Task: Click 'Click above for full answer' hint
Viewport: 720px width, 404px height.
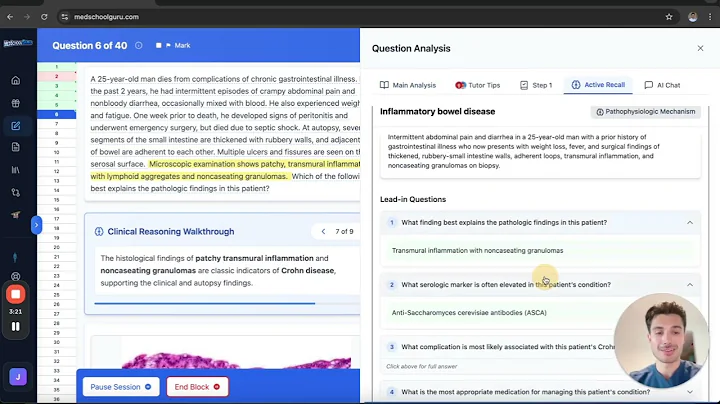Action: tap(422, 366)
